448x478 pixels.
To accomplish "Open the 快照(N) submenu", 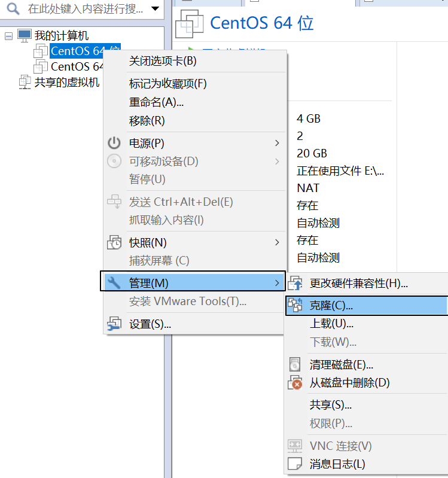I will click(x=194, y=243).
